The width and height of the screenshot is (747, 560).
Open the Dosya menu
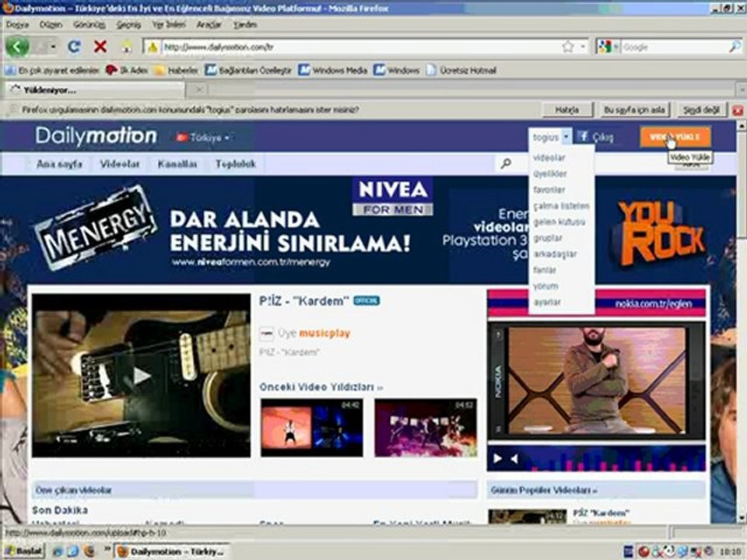point(17,24)
